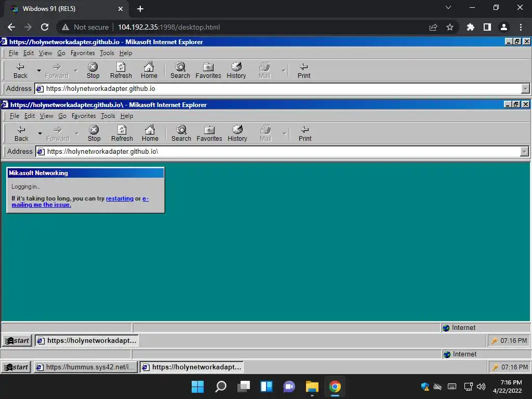Open Tools menu in outer Explorer window
Image resolution: width=532 pixels, height=399 pixels.
[x=107, y=53]
